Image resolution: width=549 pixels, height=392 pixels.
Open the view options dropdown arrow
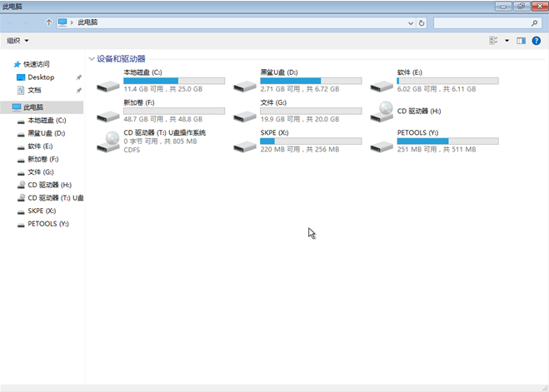pos(506,40)
